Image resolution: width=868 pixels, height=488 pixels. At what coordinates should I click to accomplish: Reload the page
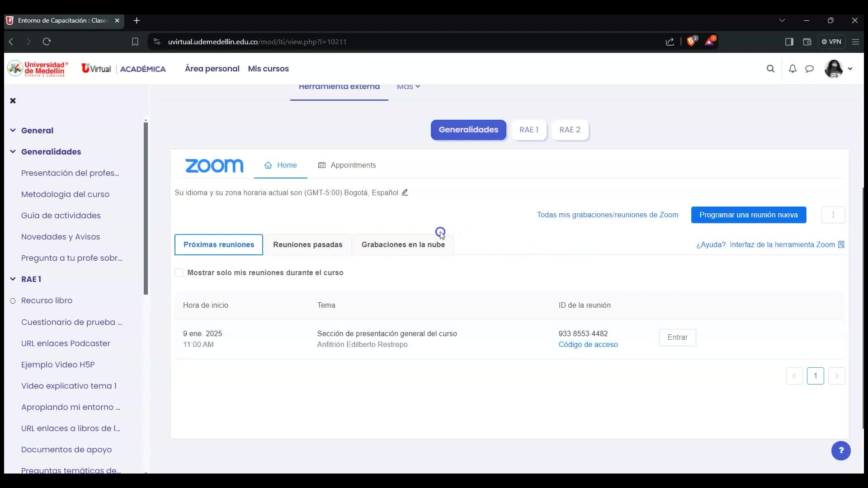[x=47, y=42]
